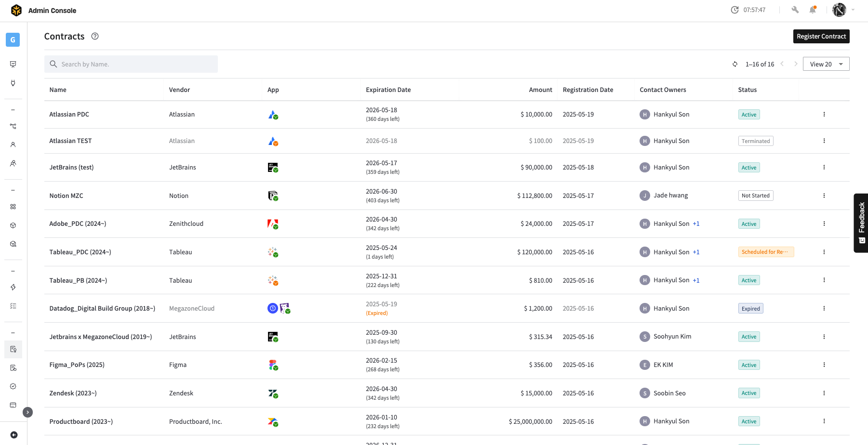Open the plug integrations icon in sidebar

click(x=13, y=83)
